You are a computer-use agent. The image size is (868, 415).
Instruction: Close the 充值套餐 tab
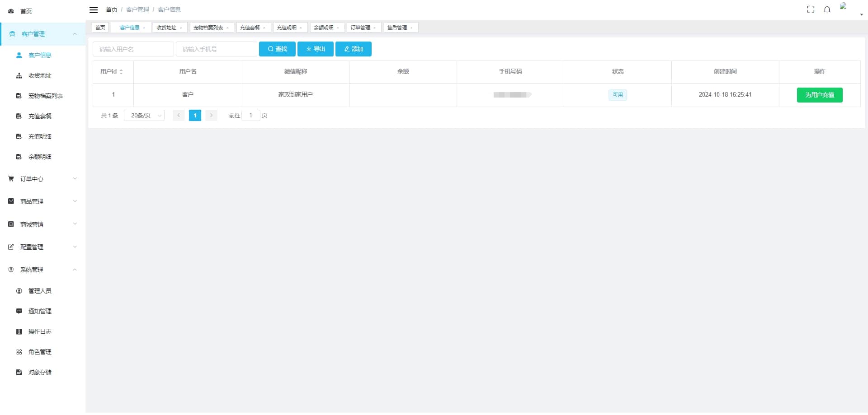264,28
